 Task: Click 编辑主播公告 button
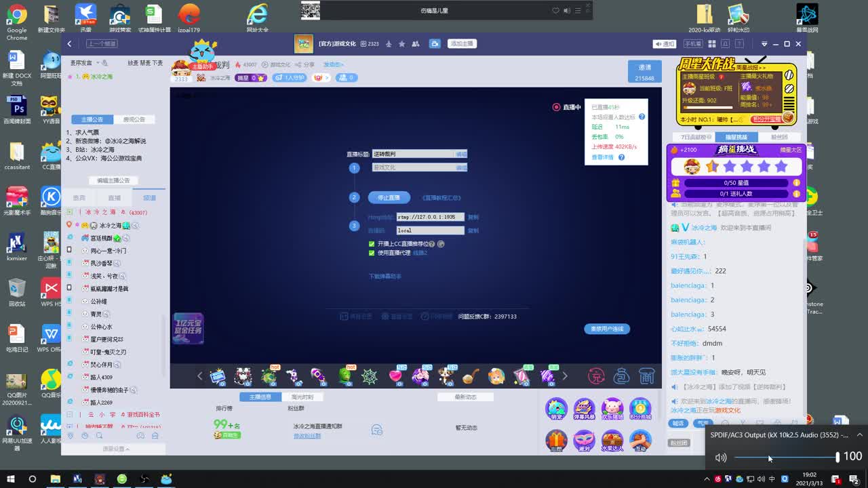click(x=113, y=180)
